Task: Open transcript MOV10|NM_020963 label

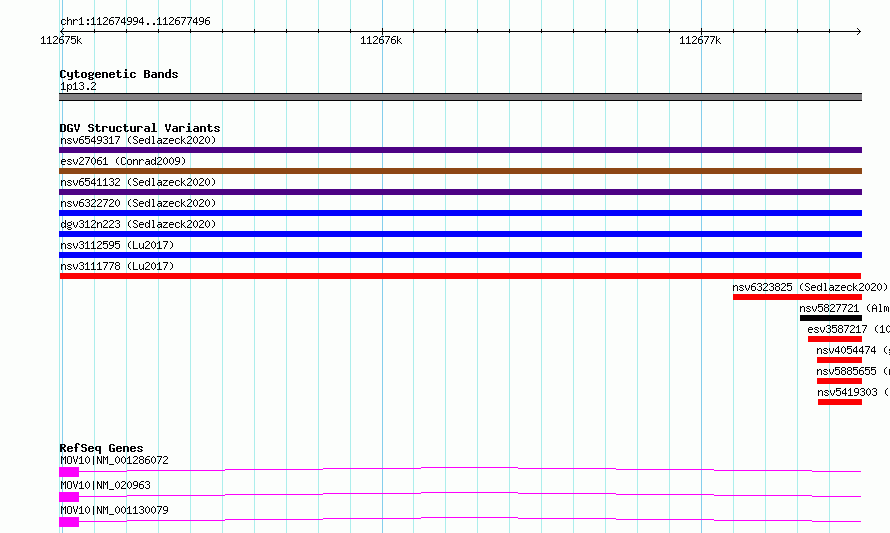Action: tap(106, 485)
